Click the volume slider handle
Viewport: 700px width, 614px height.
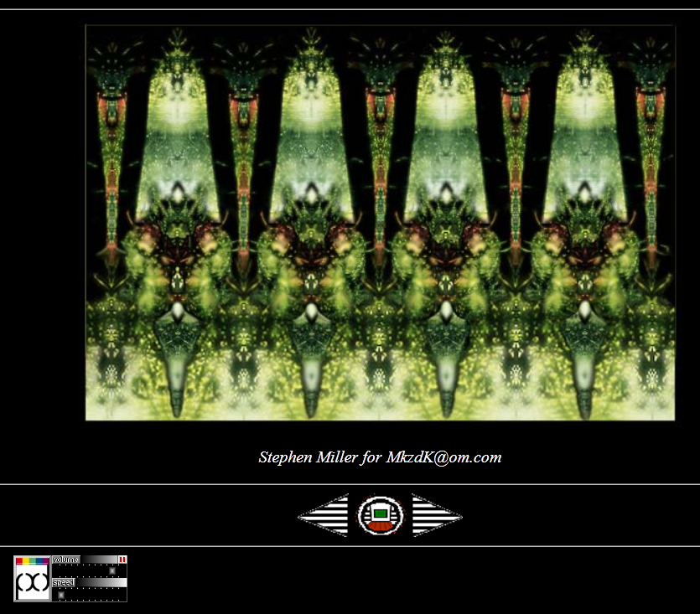point(112,570)
